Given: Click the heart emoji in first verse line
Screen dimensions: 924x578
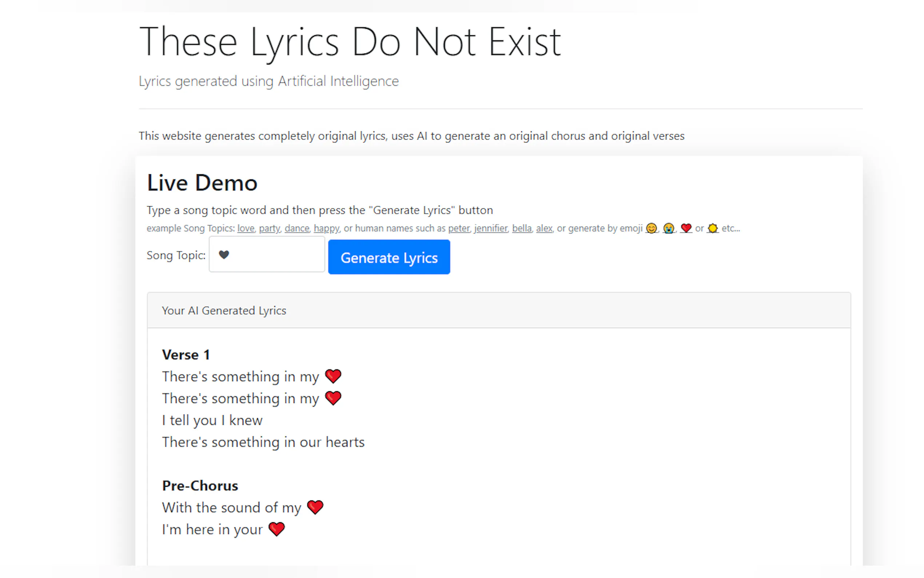Looking at the screenshot, I should click(x=333, y=377).
